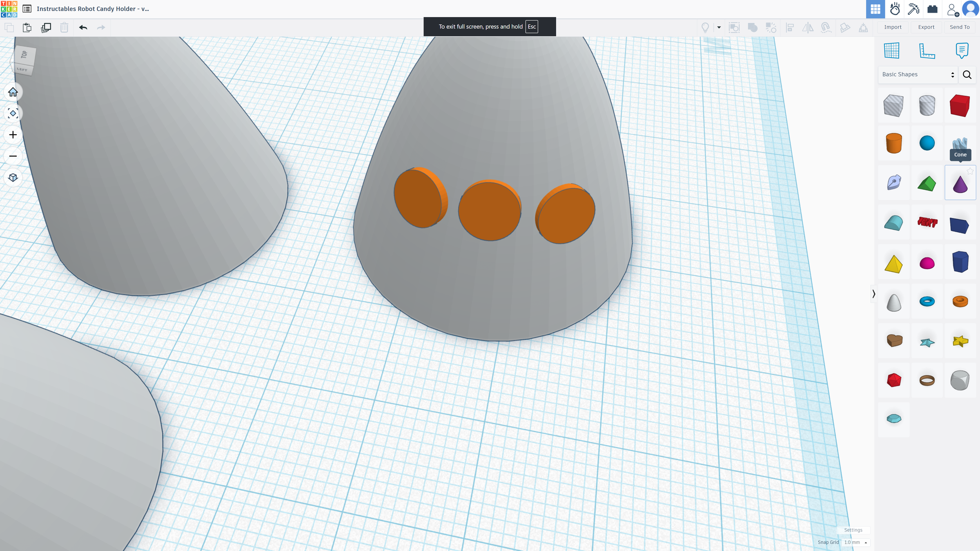Click the Tinkercad logo

[9, 9]
